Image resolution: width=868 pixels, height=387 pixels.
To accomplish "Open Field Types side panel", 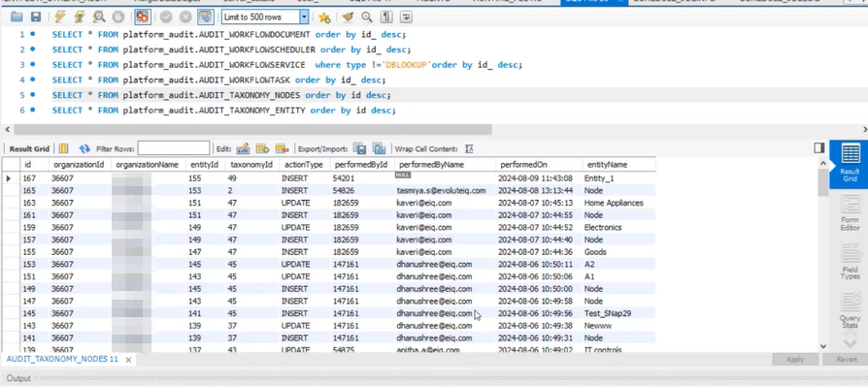I will [x=850, y=261].
